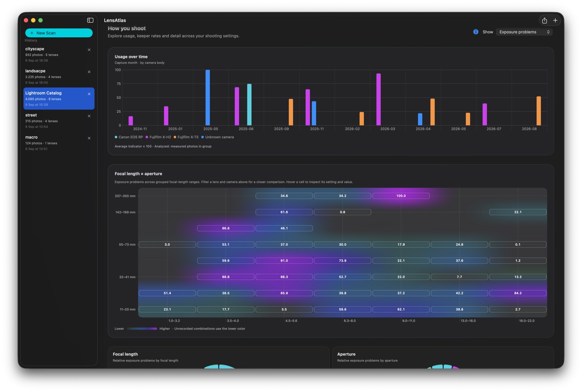Select the heatmap cell showing 3.0
Screen dimensions: 582x392
tap(167, 245)
